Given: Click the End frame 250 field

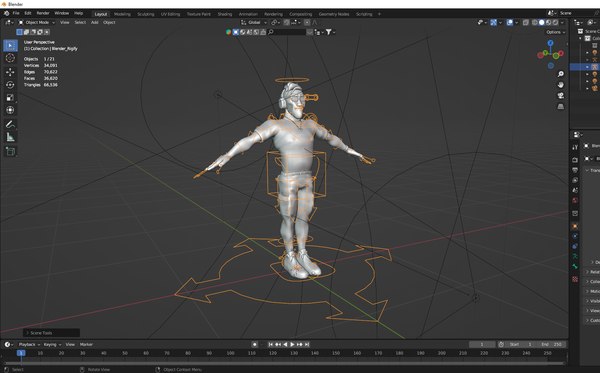Looking at the screenshot, I should [x=552, y=344].
